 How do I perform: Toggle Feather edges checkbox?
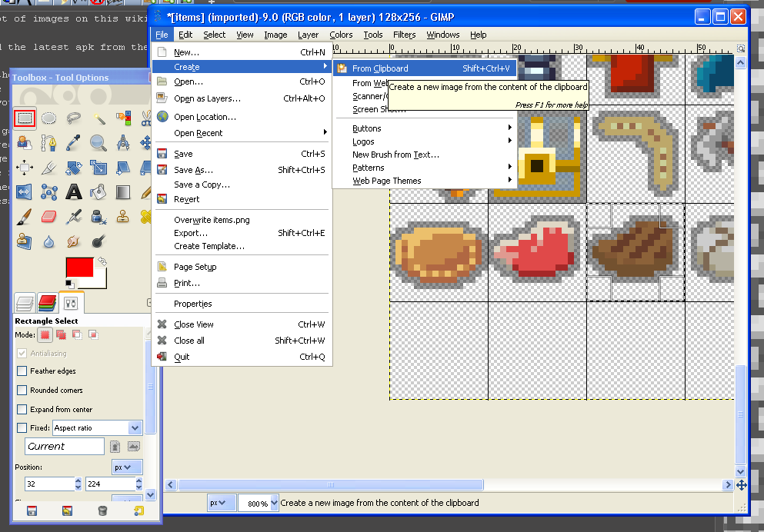(22, 371)
